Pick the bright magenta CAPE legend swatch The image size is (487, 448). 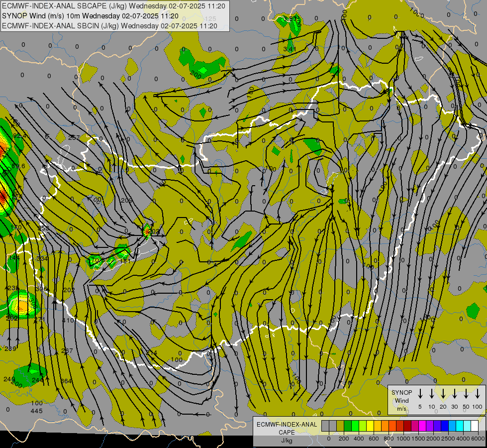422,426
